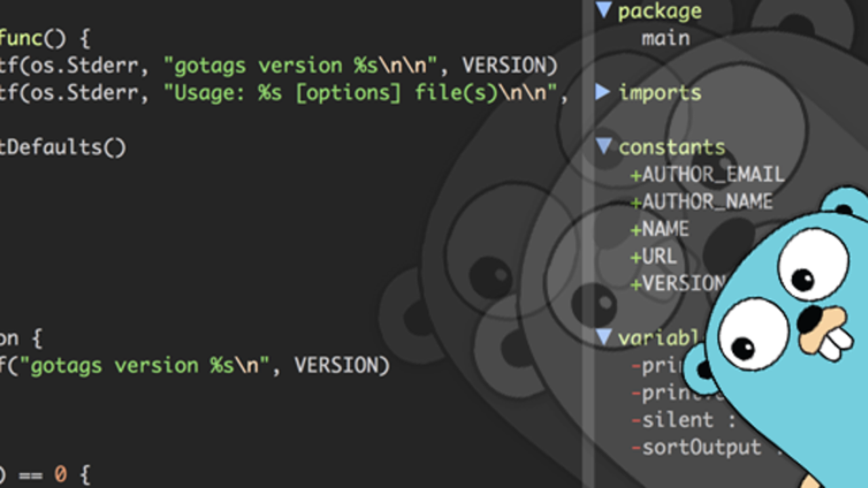Click the imports heading label
This screenshot has height=488, width=868.
pos(659,93)
